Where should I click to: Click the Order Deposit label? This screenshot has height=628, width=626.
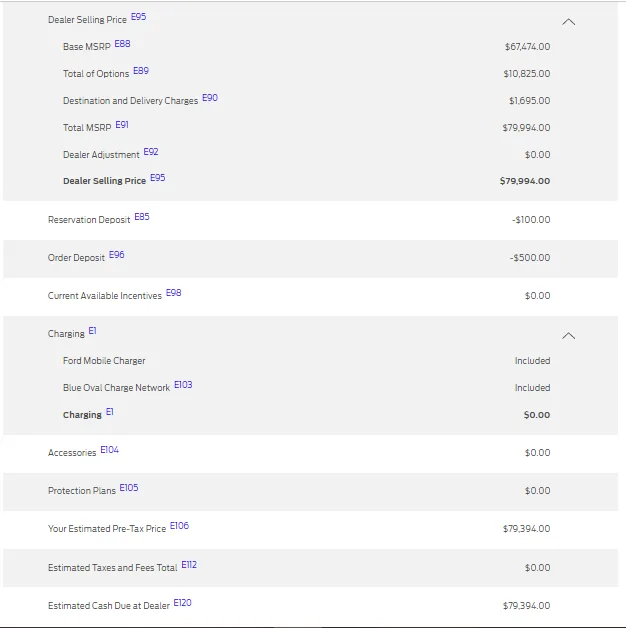(76, 258)
